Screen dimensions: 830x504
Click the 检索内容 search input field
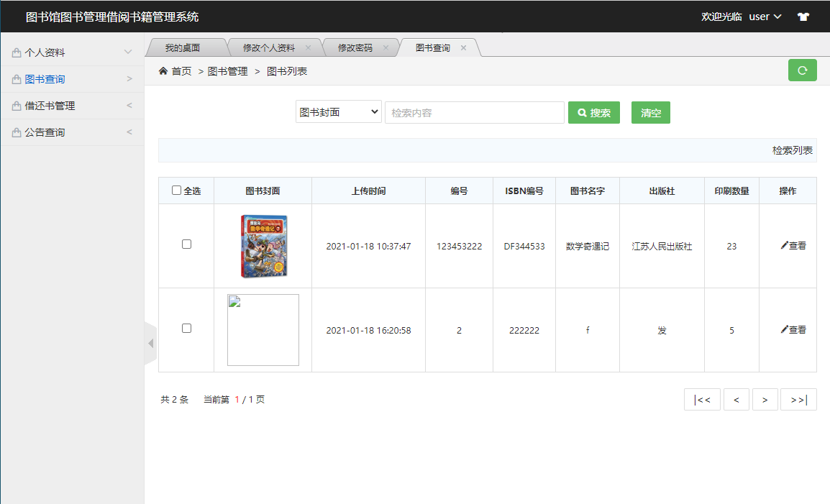474,112
